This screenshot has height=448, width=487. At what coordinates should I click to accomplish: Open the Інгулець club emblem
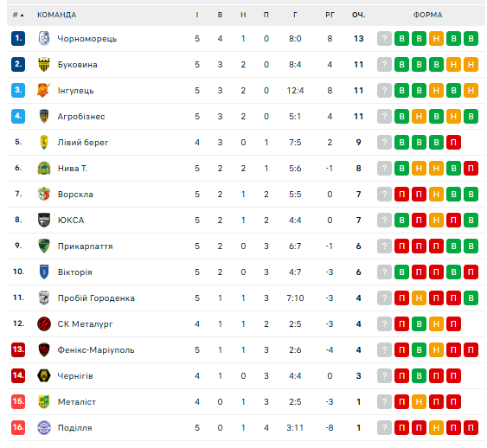pyautogui.click(x=44, y=90)
